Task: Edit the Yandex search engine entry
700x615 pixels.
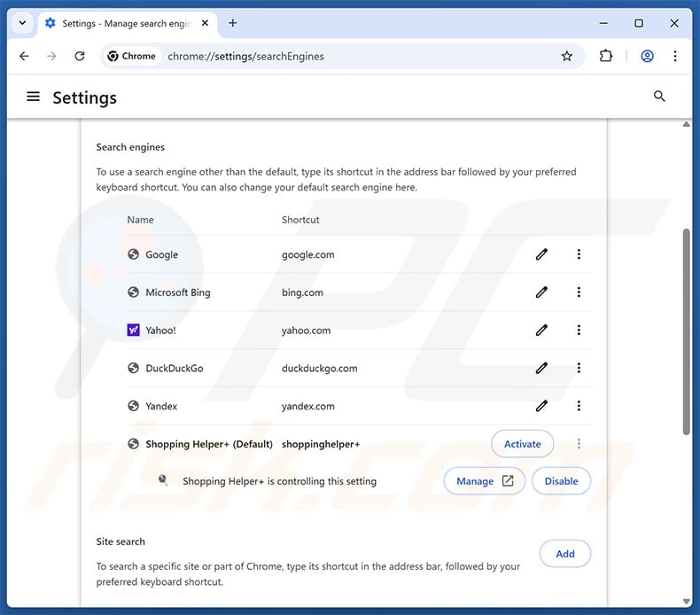Action: coord(541,406)
